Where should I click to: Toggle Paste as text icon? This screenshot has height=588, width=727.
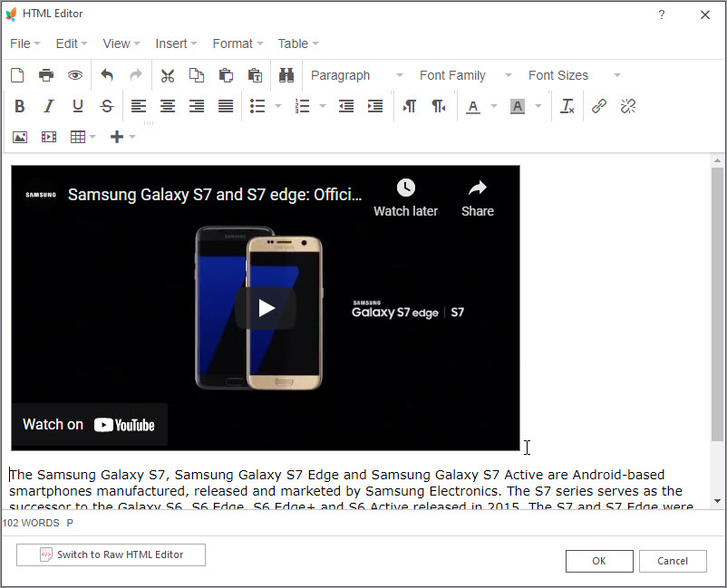(255, 75)
